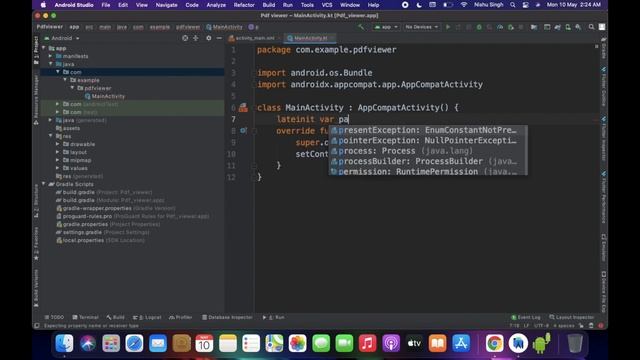The width and height of the screenshot is (640, 360).
Task: Click the override gutter icon on line 8
Action: 243,131
